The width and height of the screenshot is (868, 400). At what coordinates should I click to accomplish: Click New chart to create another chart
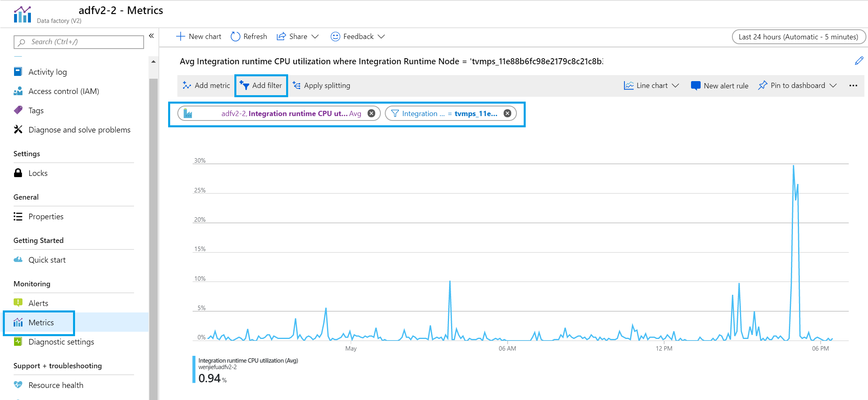point(199,36)
